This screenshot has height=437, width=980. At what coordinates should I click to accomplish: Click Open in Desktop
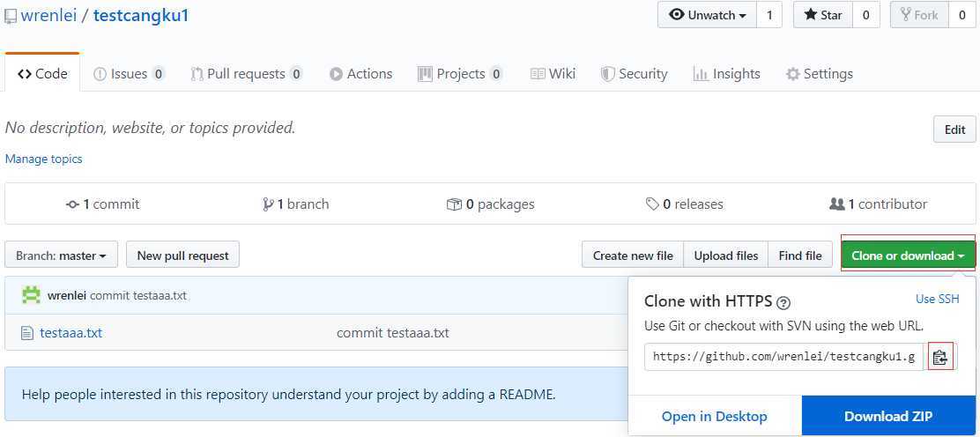pos(715,417)
